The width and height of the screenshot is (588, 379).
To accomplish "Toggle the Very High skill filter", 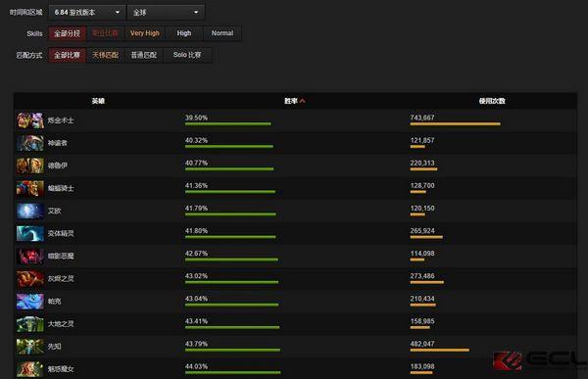I will [145, 33].
